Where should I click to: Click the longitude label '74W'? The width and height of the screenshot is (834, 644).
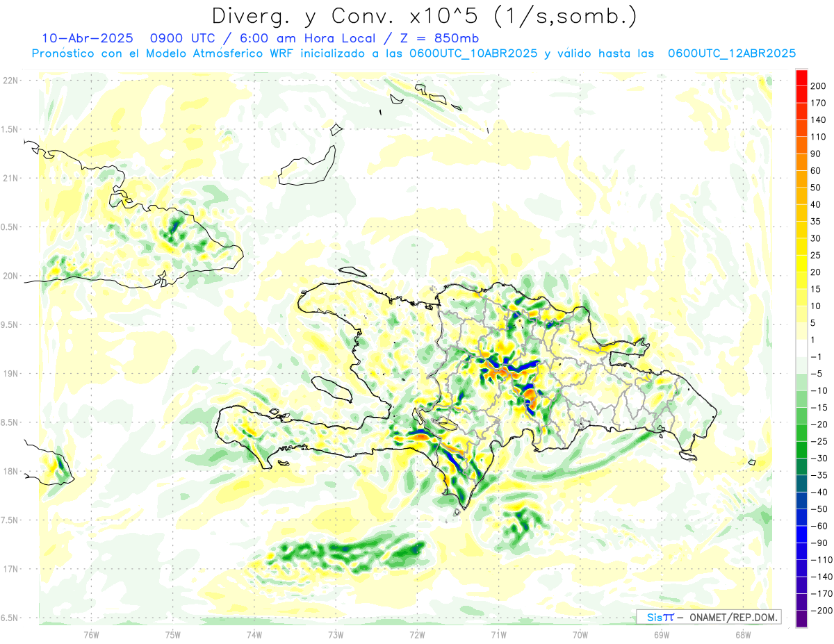pos(254,634)
